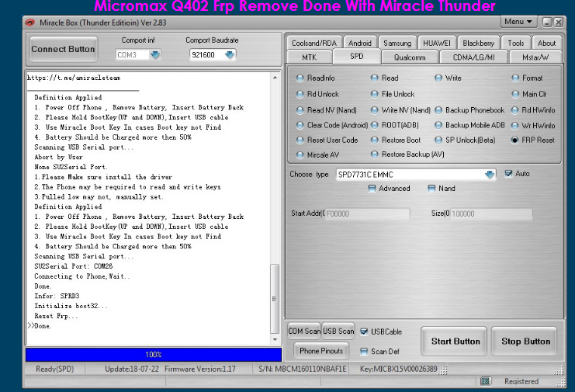Switch to the Coolsand/RDA tab

pyautogui.click(x=314, y=43)
